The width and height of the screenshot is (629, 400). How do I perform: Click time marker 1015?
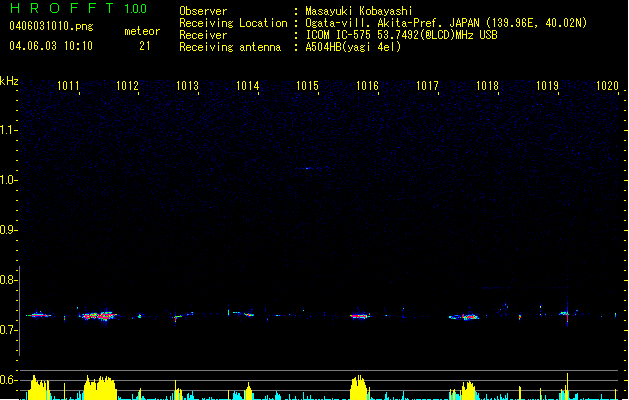(x=307, y=86)
